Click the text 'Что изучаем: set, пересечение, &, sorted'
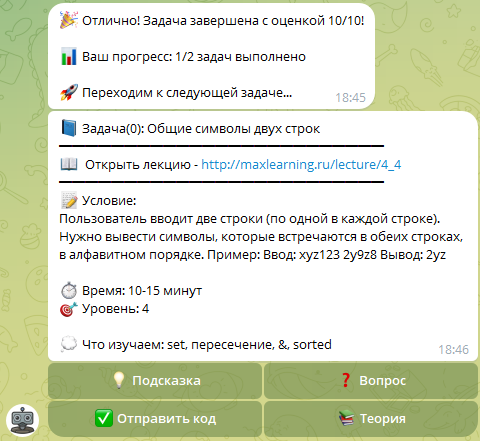The width and height of the screenshot is (480, 441). 207,345
